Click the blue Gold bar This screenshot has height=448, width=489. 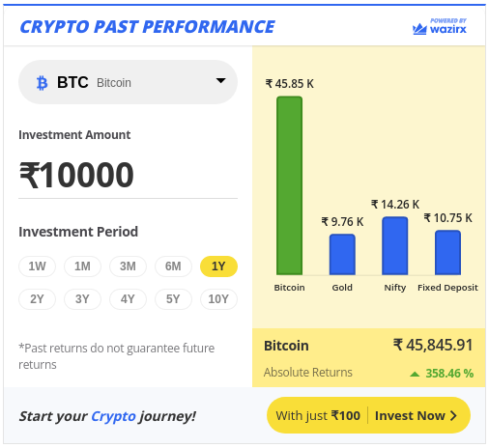pos(342,254)
